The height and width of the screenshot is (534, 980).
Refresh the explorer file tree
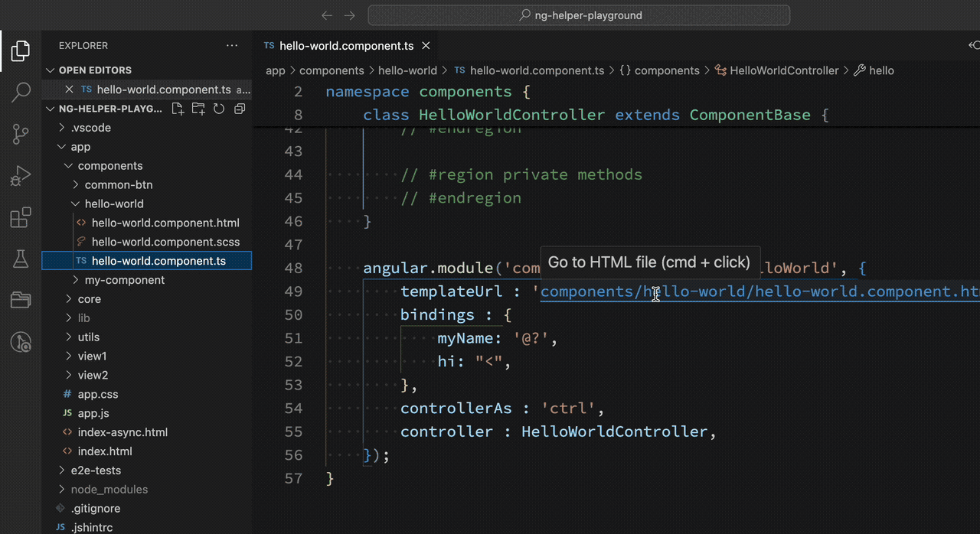[219, 109]
